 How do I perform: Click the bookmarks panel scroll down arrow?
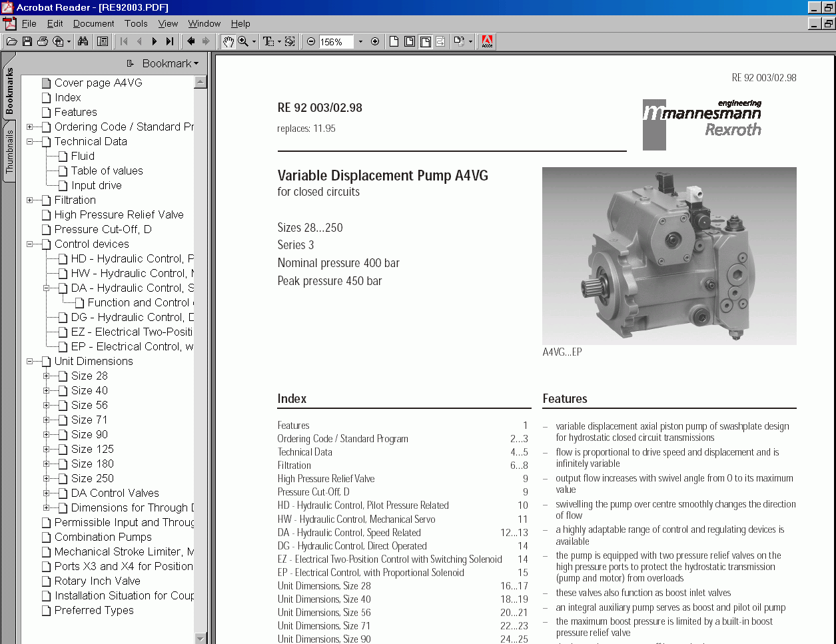[201, 637]
